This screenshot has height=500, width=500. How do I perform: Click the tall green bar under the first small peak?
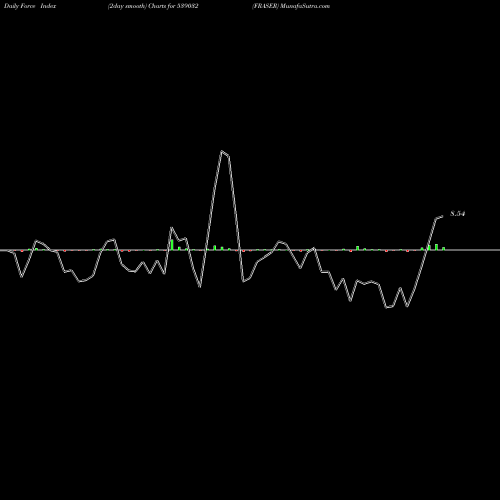[172, 245]
